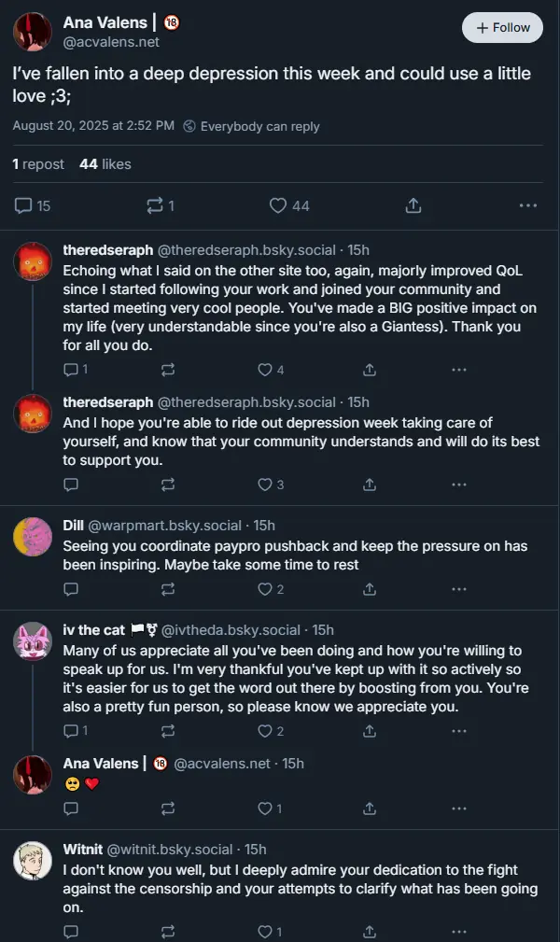Reply to Ana Valens' main post
This screenshot has width=560, height=942.
(x=24, y=205)
